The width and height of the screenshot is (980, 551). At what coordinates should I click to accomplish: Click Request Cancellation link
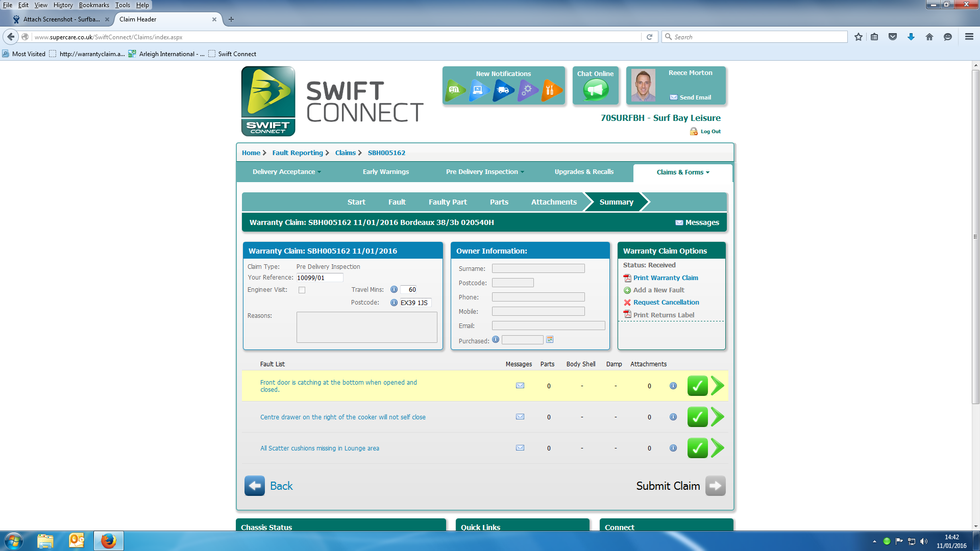coord(666,303)
